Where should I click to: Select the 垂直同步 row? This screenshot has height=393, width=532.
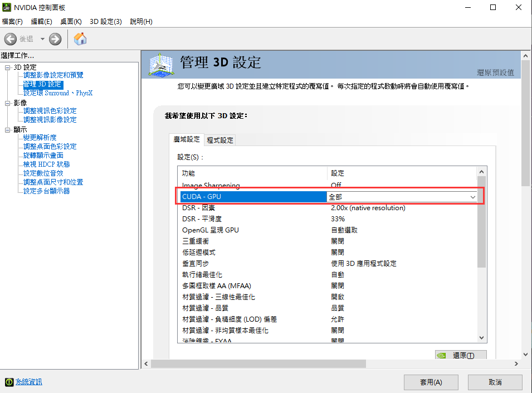[x=328, y=264]
